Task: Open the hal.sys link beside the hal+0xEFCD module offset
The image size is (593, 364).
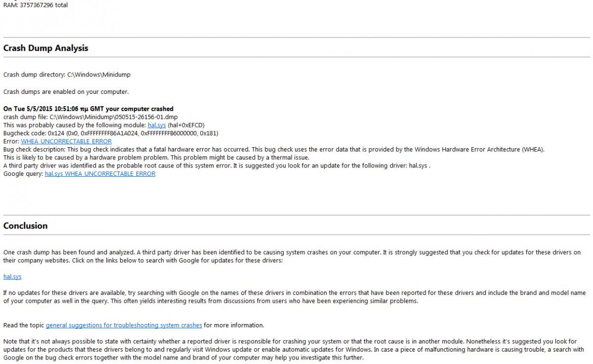Action: click(157, 125)
